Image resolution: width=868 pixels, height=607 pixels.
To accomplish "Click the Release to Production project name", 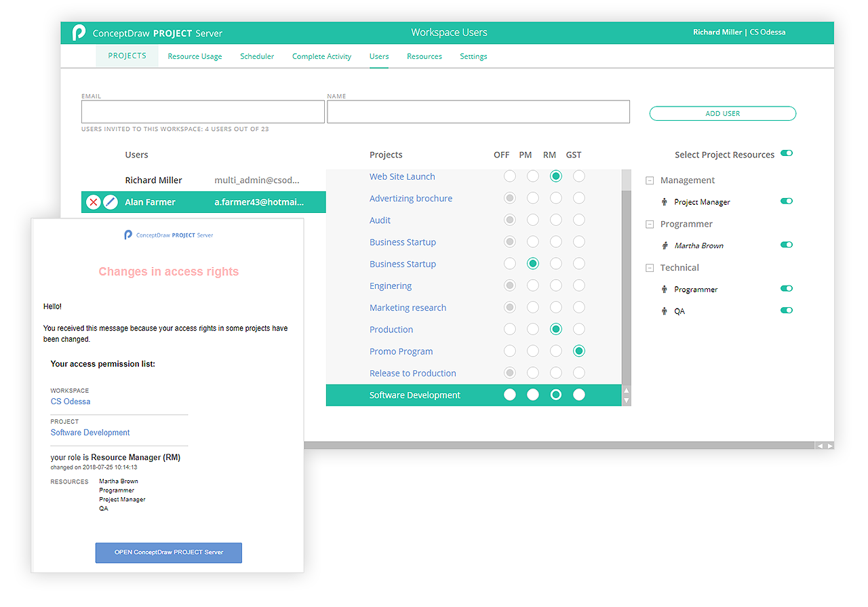I will (412, 373).
